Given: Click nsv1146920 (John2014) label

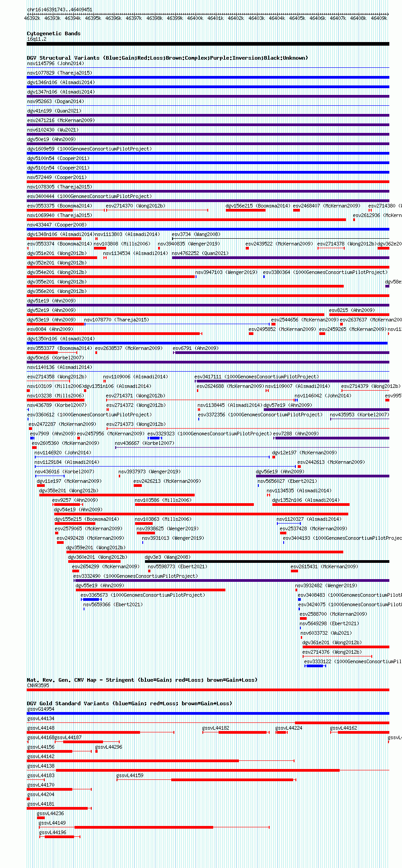Looking at the screenshot, I should point(63,453).
